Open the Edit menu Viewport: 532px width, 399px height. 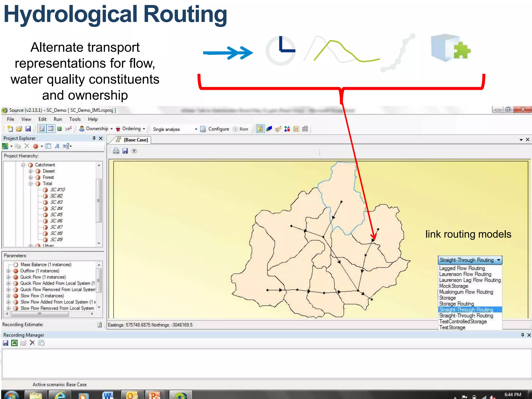coord(42,119)
